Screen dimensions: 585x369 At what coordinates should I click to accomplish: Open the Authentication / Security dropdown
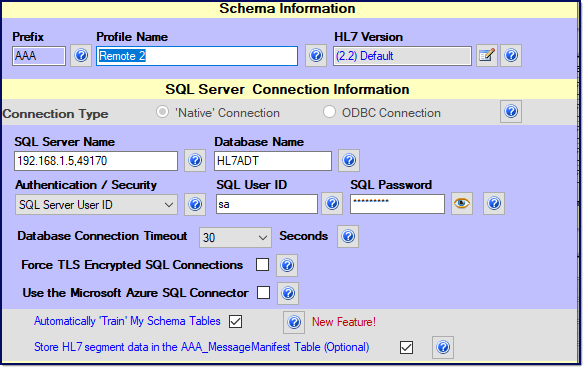pos(96,204)
